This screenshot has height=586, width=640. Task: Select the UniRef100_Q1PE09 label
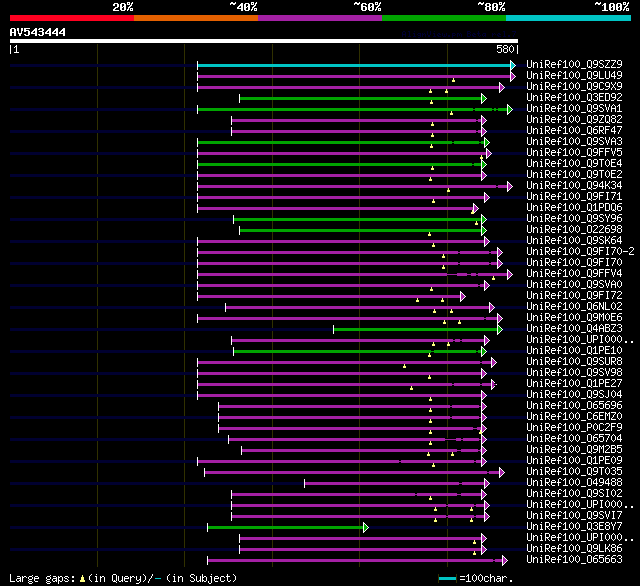click(574, 461)
